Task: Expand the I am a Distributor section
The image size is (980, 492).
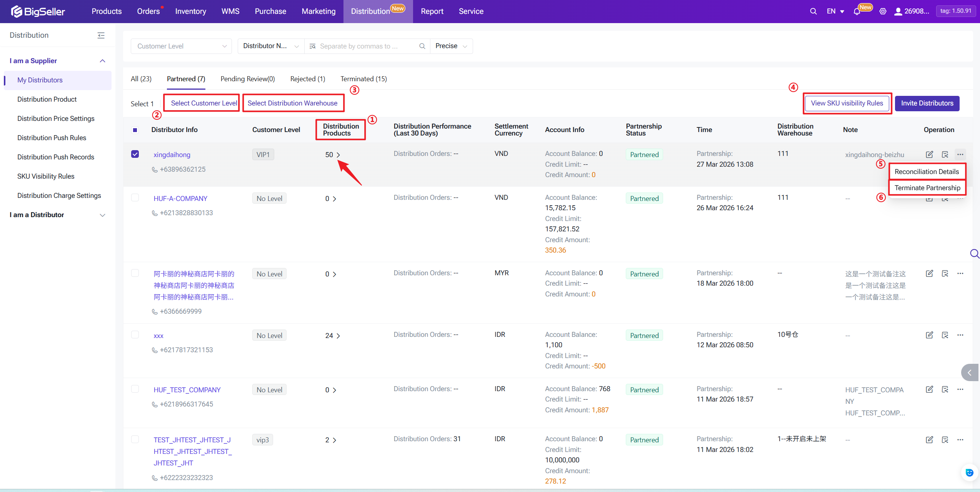Action: click(x=58, y=215)
